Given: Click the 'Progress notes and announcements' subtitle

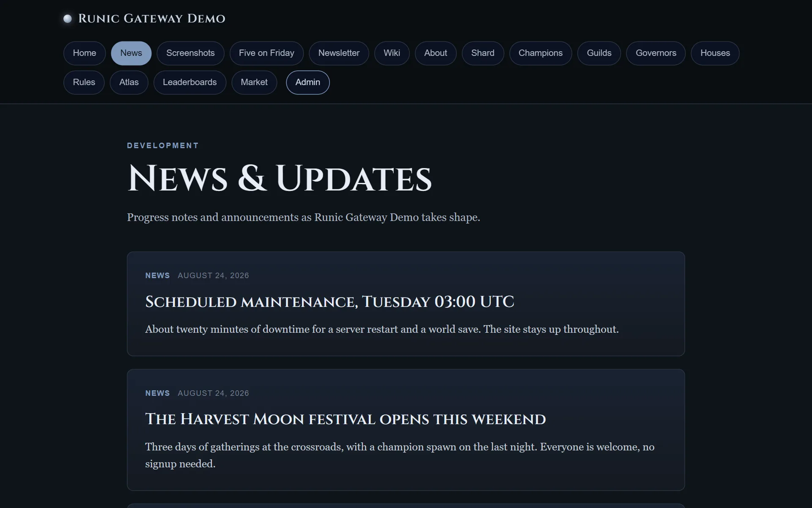Looking at the screenshot, I should click(x=304, y=217).
